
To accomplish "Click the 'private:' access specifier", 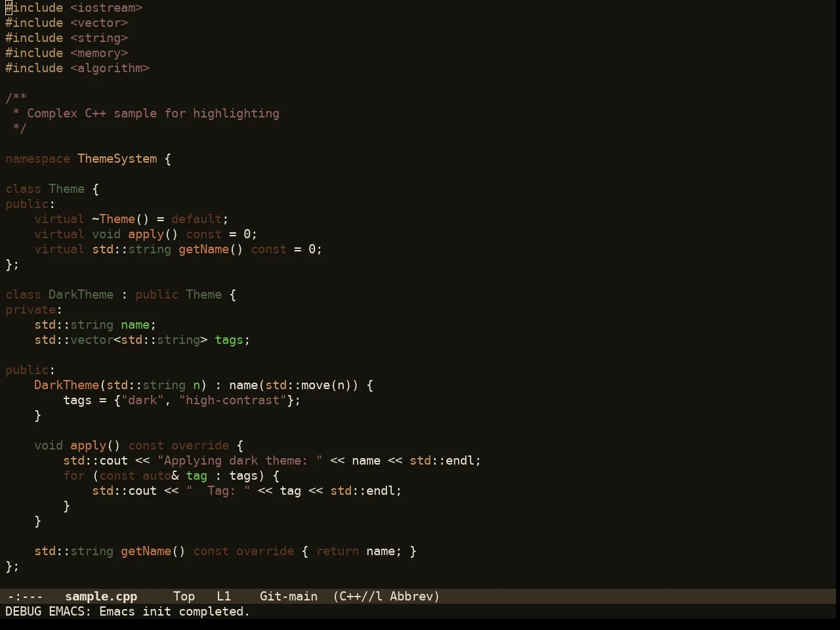I will coord(34,310).
